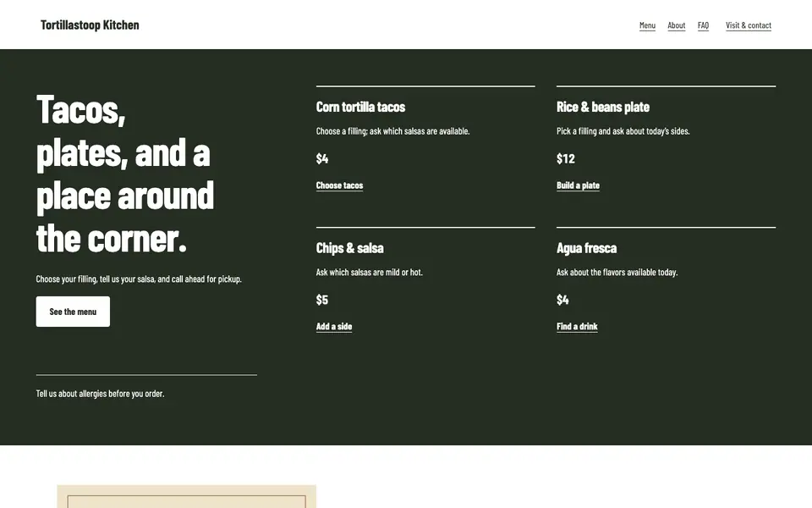This screenshot has height=508, width=812.
Task: Open the Visit & contact link
Action: click(x=749, y=25)
